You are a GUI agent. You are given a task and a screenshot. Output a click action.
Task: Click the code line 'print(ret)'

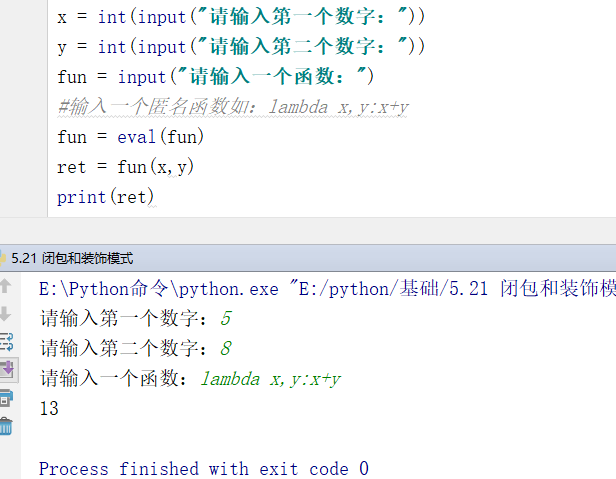coord(105,197)
